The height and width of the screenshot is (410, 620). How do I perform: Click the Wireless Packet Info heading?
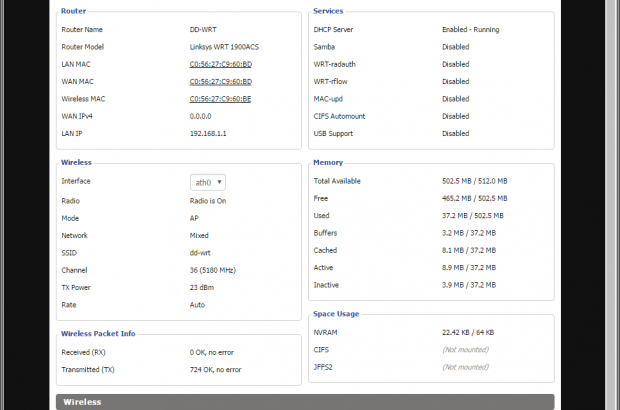(98, 334)
